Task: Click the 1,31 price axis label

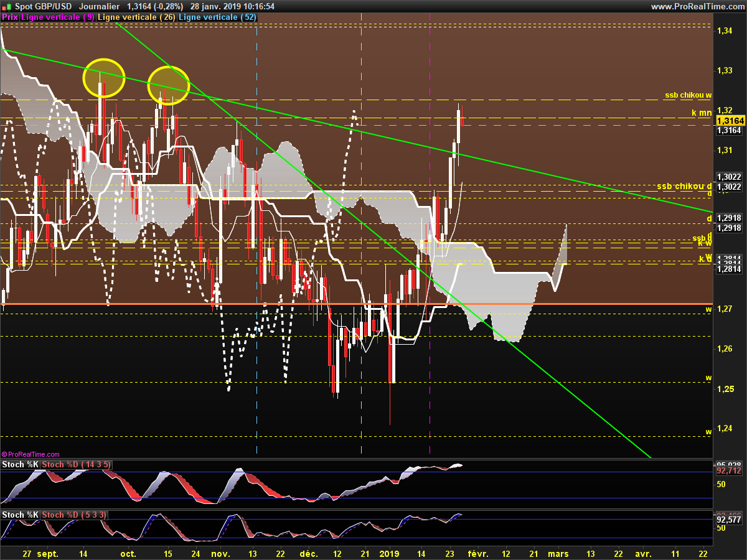Action: coord(724,150)
